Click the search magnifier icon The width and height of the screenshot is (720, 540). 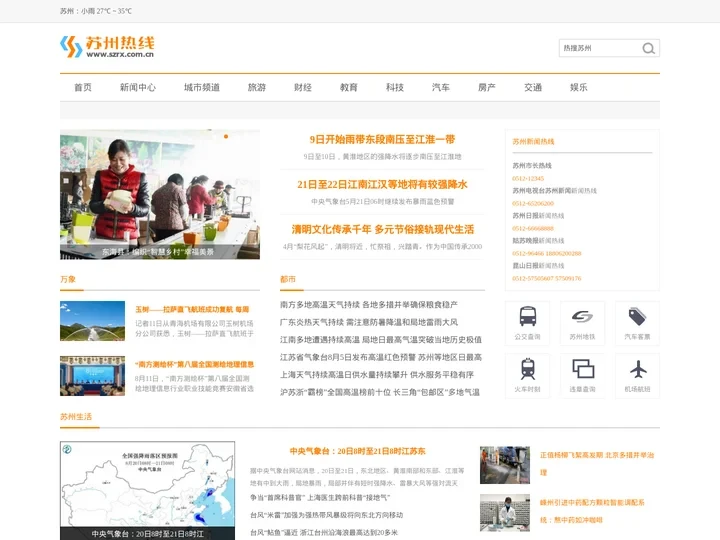[x=648, y=48]
